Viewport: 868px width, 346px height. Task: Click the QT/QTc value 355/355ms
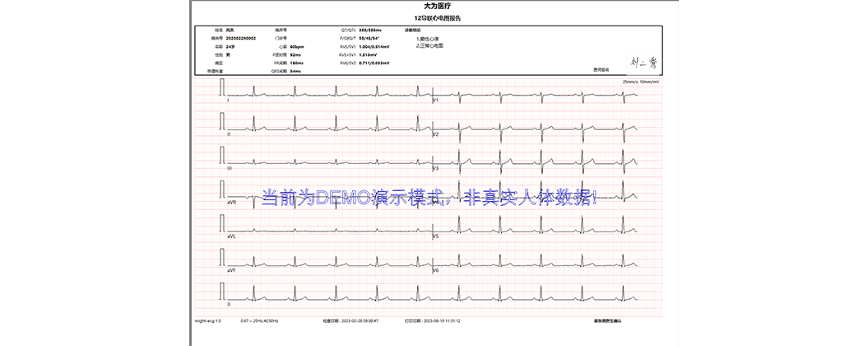(x=371, y=30)
